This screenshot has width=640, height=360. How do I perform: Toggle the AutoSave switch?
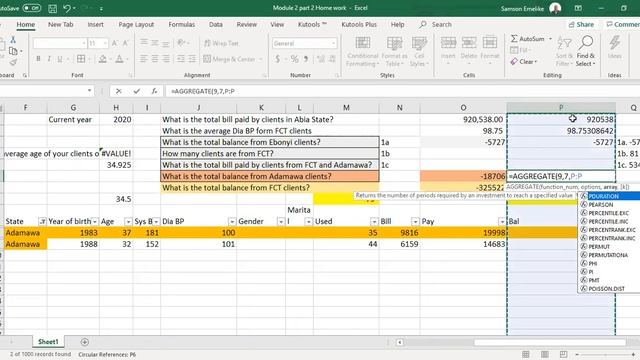pos(31,8)
